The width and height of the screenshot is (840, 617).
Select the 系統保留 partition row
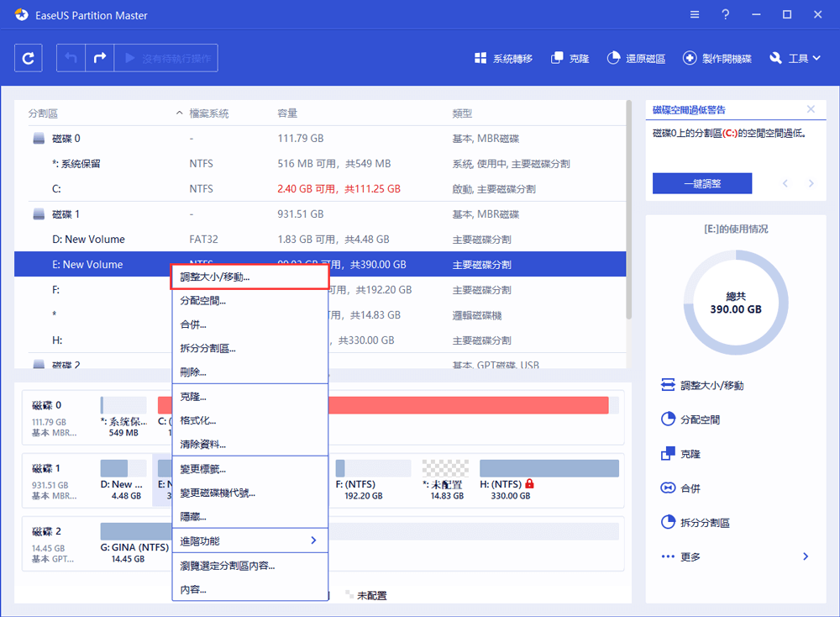pos(320,164)
